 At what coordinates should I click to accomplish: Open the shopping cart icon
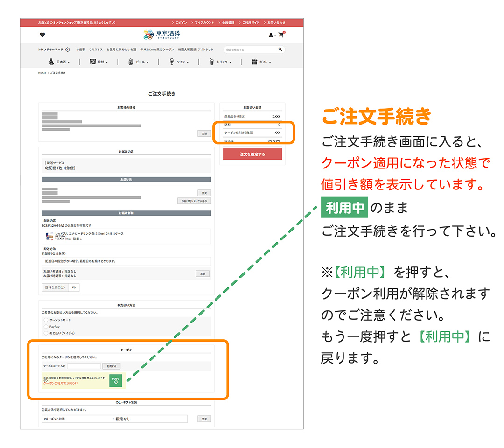(281, 35)
